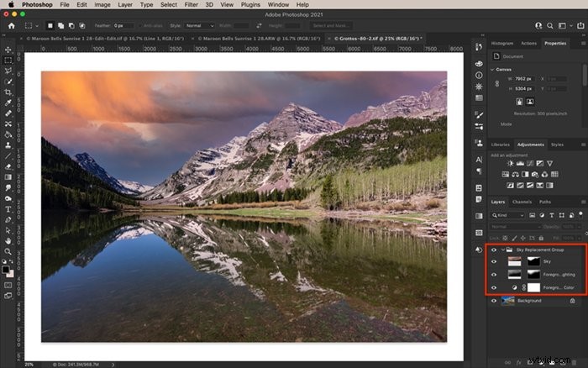Viewport: 588px width, 368px height.
Task: Open the Info panel icon in side dock
Action: click(x=479, y=75)
